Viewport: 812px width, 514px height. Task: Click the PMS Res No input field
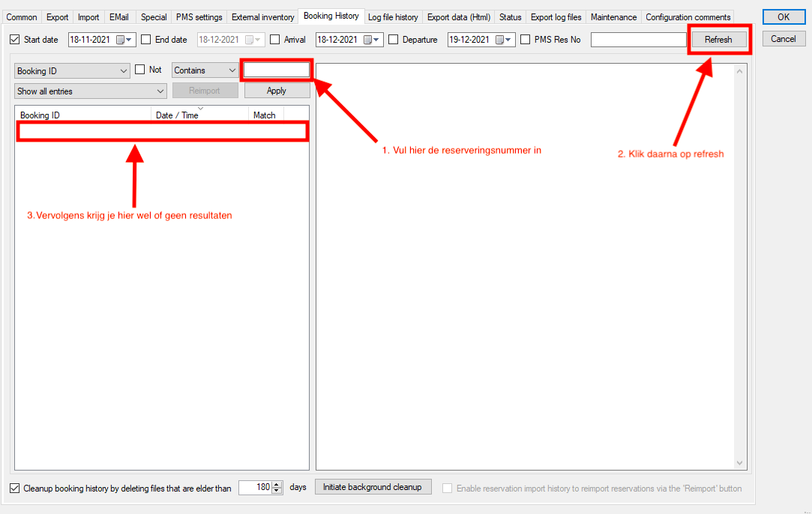(639, 40)
